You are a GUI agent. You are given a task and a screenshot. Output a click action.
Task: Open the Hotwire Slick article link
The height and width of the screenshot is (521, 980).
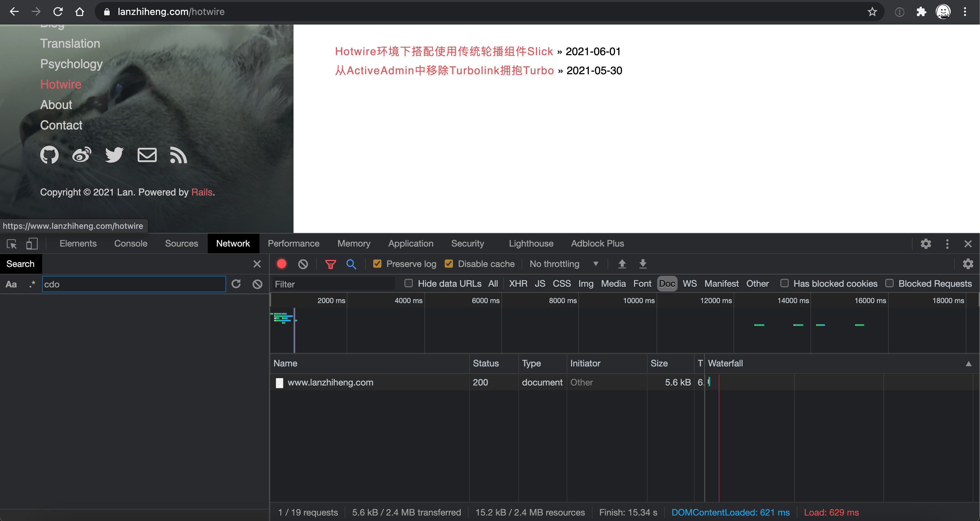444,51
